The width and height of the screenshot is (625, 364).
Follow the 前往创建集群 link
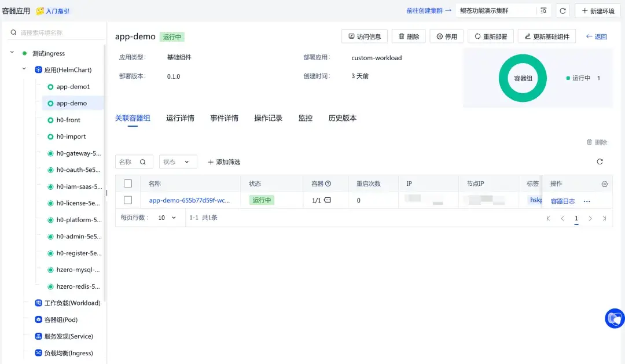point(428,11)
